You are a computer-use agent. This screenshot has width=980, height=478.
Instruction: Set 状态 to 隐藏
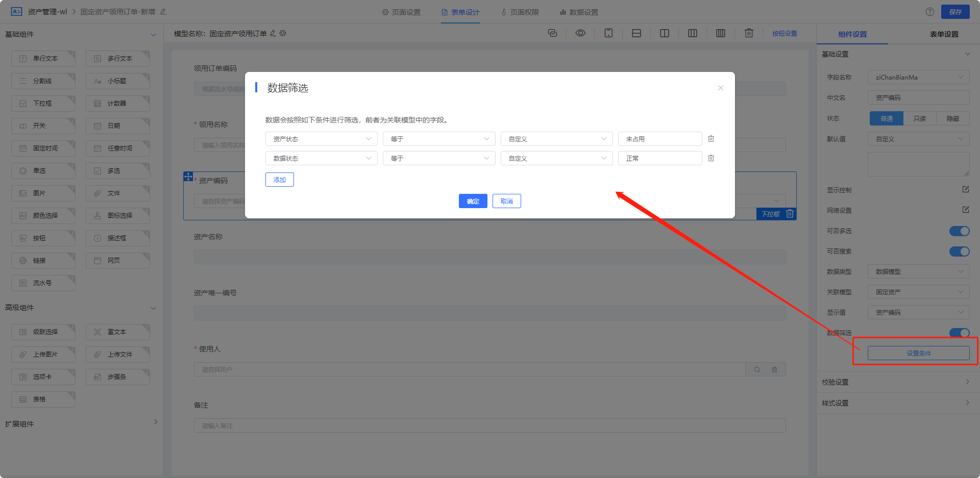coord(953,118)
